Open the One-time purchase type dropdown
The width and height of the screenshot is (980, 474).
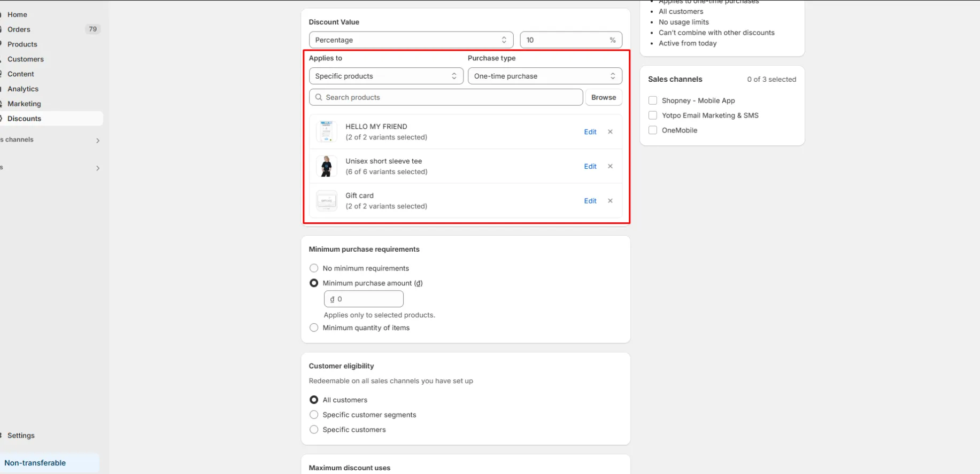tap(545, 76)
